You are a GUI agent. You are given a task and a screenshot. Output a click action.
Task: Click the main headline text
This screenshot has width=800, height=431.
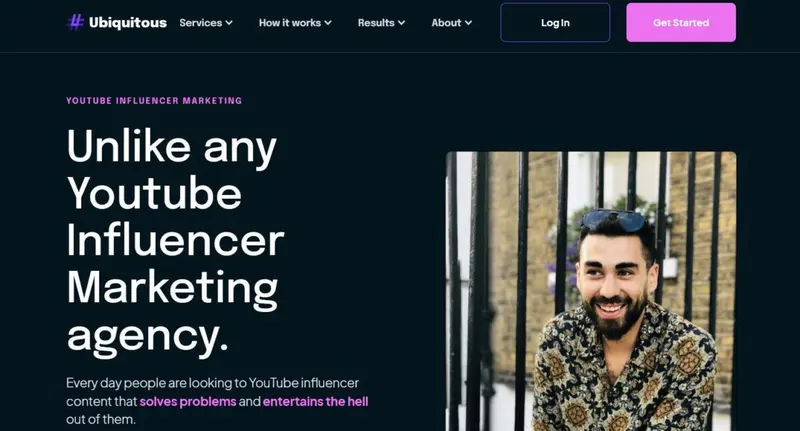[176, 240]
